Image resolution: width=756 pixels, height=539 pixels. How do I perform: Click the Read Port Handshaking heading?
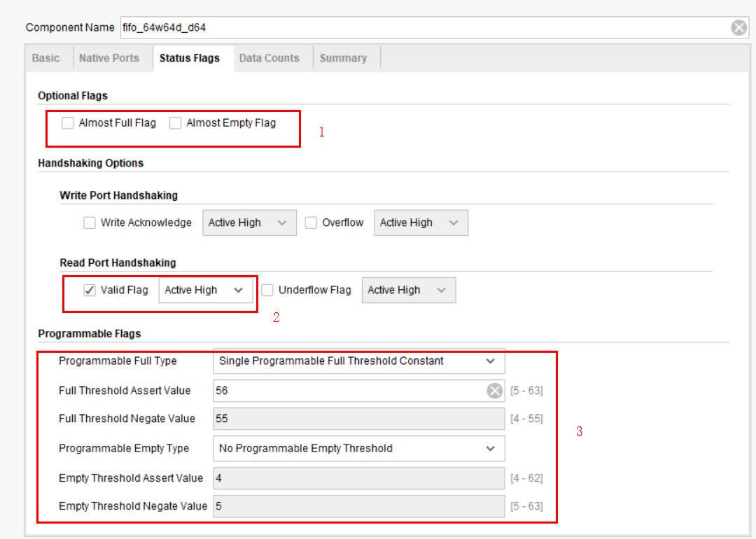[118, 262]
